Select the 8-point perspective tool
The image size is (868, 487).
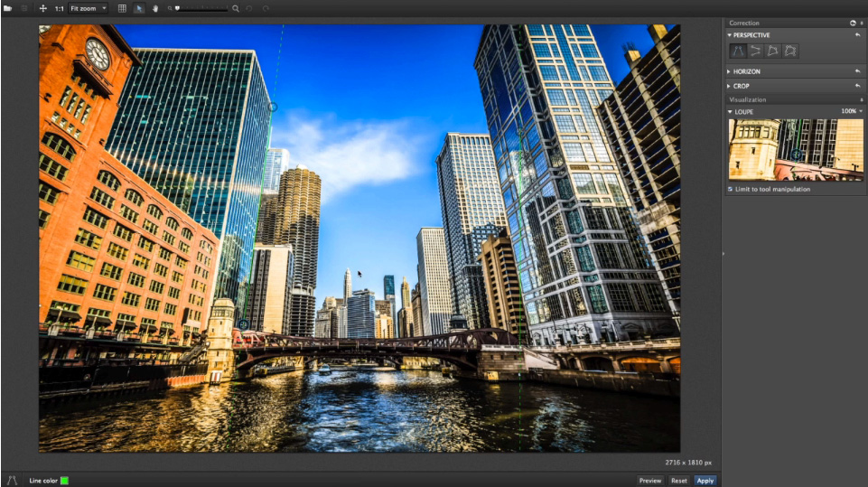tap(790, 51)
